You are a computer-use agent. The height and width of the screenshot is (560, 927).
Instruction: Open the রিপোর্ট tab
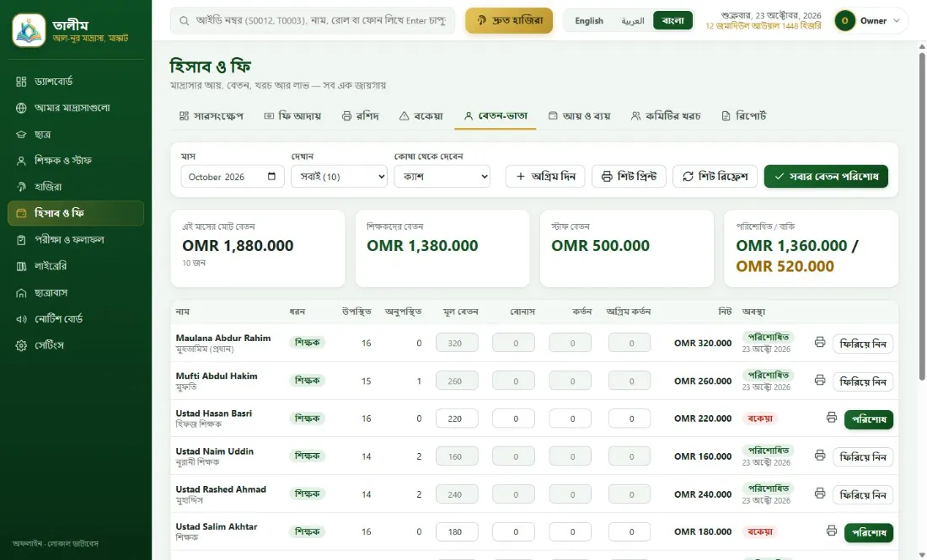pyautogui.click(x=744, y=115)
